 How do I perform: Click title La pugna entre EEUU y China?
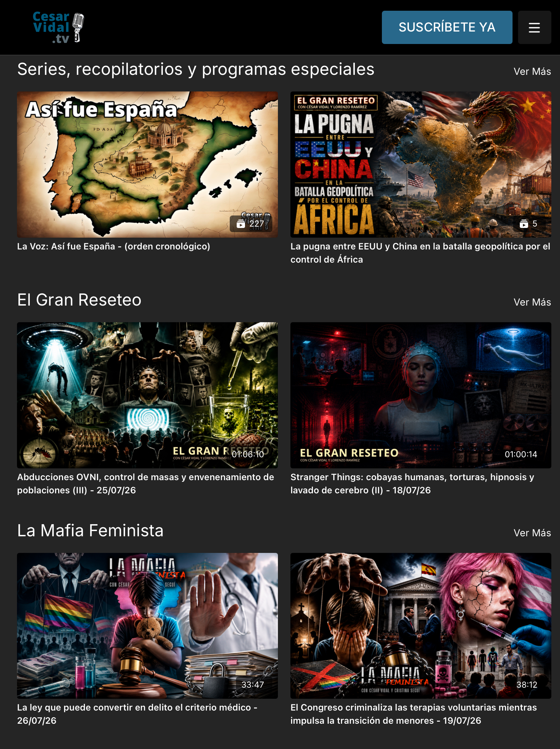[x=420, y=253]
